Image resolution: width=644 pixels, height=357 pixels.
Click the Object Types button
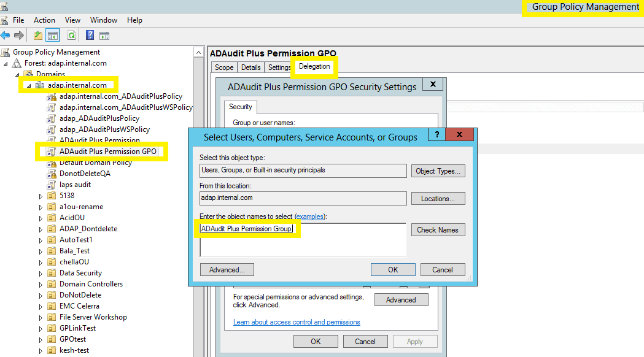438,171
